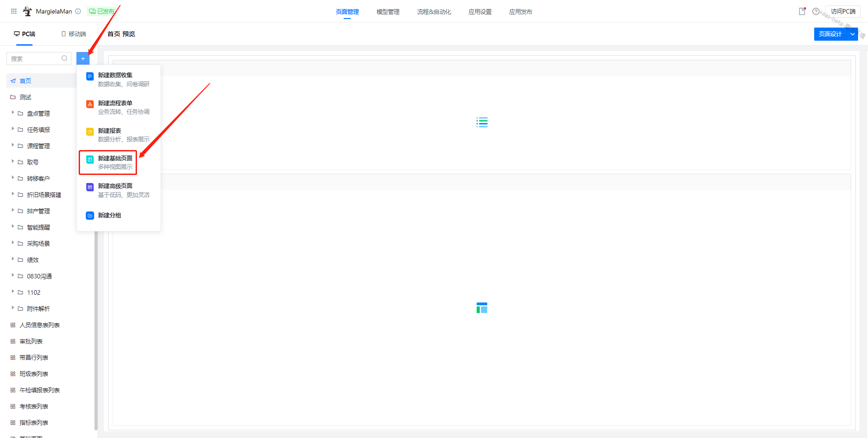Expand the 折旧场景搭建 folder arrow
The width and height of the screenshot is (868, 438).
tap(13, 194)
